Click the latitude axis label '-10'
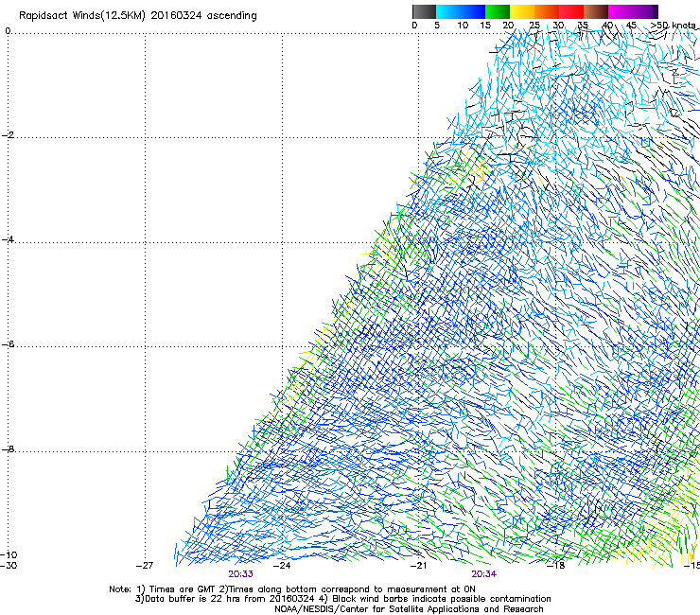The image size is (700, 615). pyautogui.click(x=9, y=554)
